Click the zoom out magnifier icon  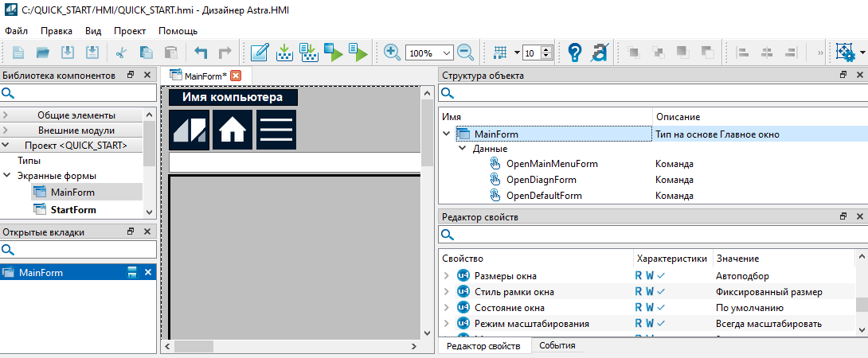[x=466, y=53]
